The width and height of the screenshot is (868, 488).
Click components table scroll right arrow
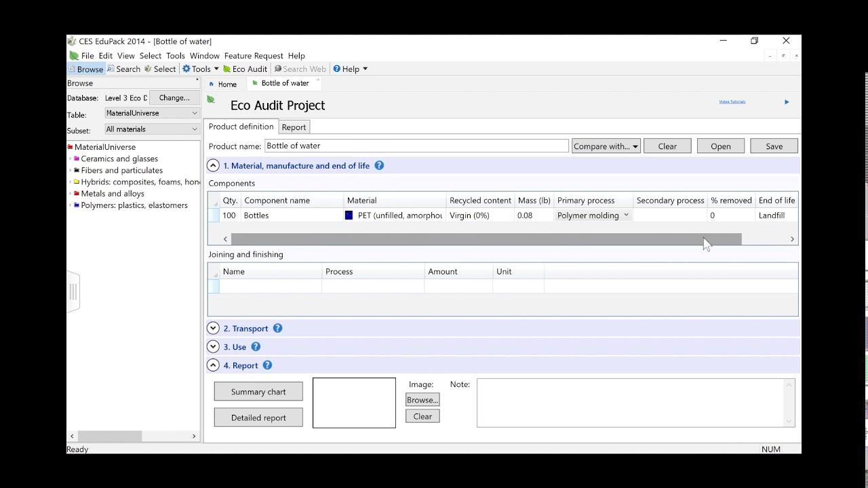792,239
